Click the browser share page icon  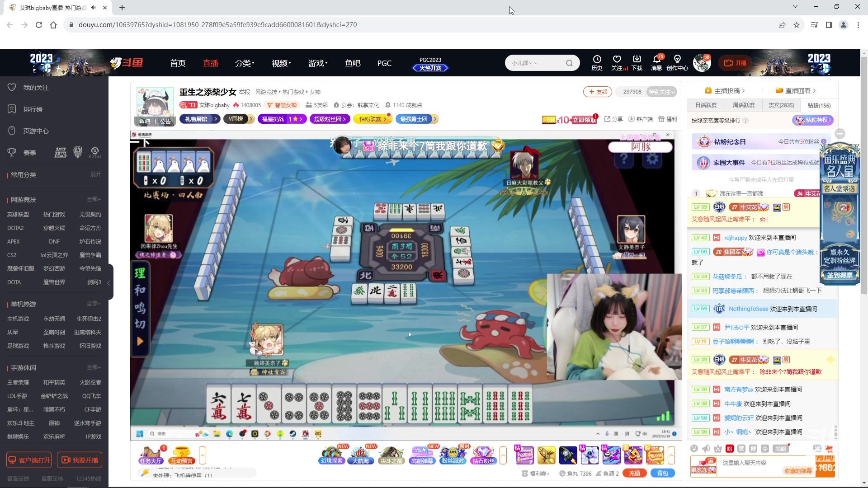[x=782, y=25]
